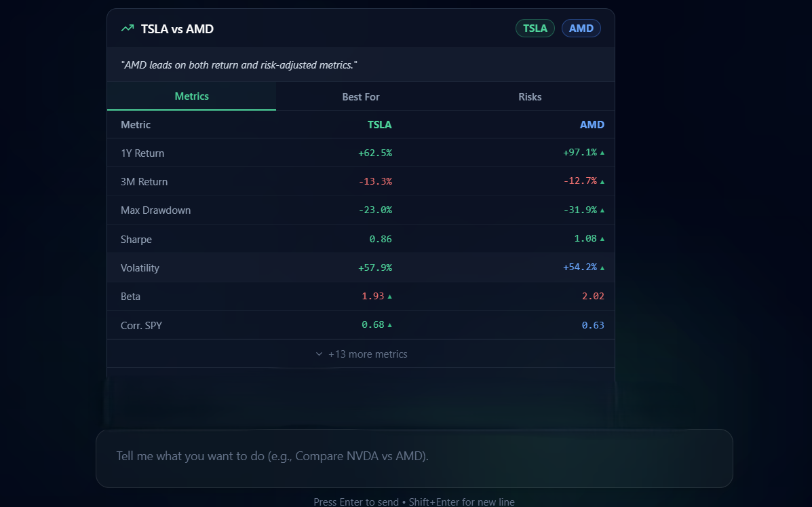Image resolution: width=812 pixels, height=507 pixels.
Task: Click the TSLA 1Y return value +62.5%
Action: [x=375, y=153]
